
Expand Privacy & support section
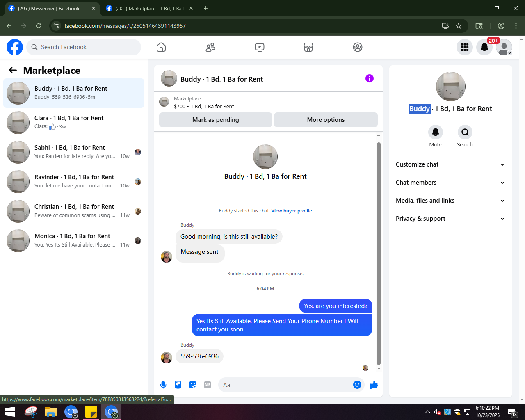(450, 219)
